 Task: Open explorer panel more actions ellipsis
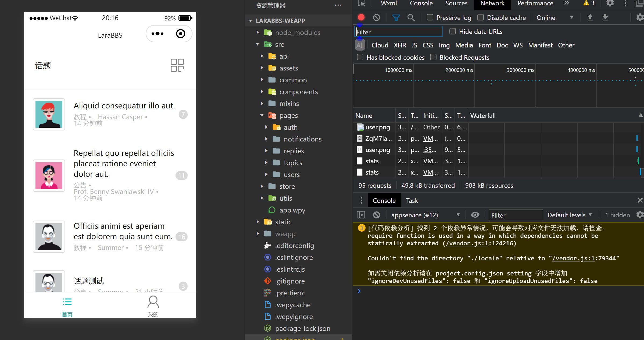coord(338,5)
